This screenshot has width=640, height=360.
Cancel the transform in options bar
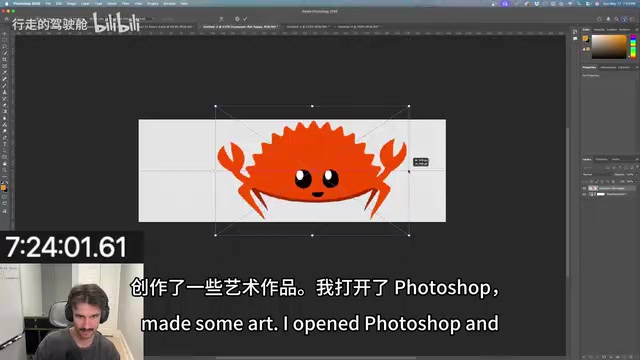pos(237,19)
